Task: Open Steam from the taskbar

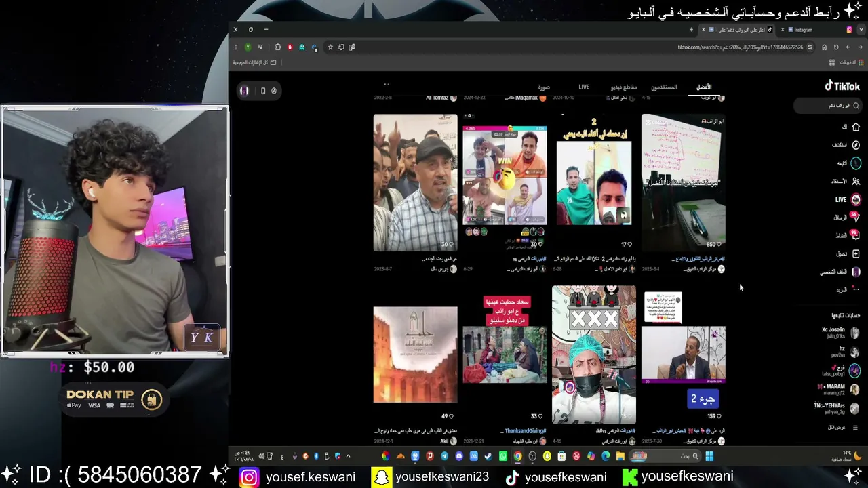Action: pyautogui.click(x=488, y=456)
